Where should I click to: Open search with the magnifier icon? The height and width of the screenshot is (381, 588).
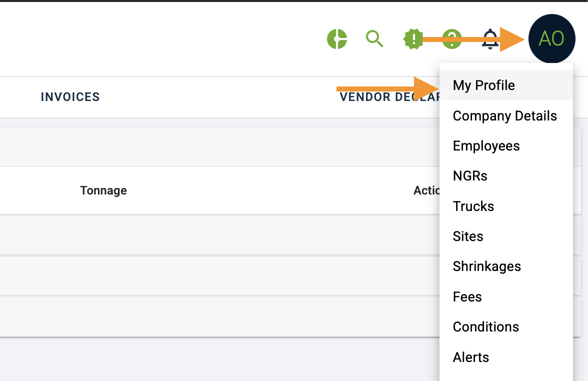coord(374,38)
